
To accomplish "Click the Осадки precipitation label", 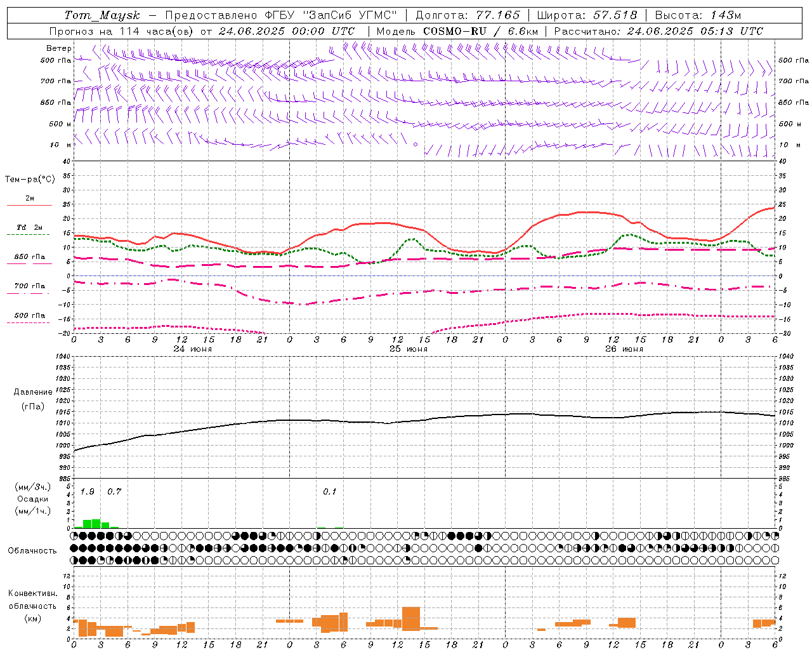I will [x=33, y=499].
